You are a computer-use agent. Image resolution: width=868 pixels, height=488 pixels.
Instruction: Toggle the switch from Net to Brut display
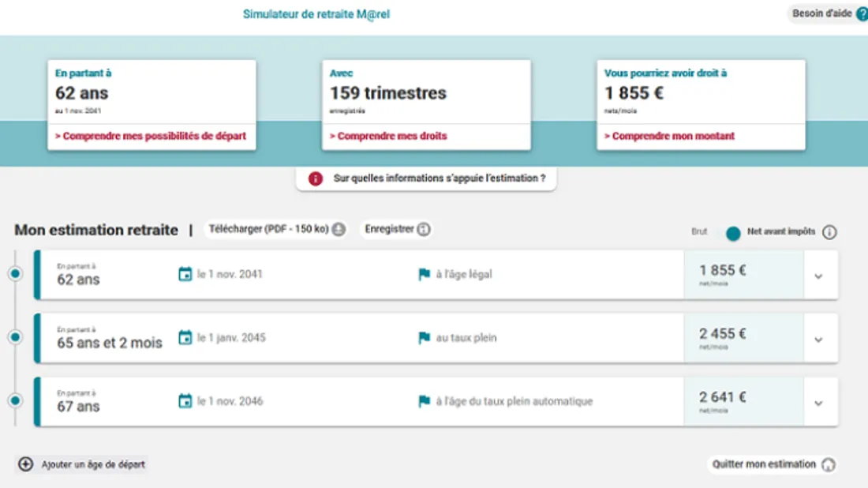(731, 233)
